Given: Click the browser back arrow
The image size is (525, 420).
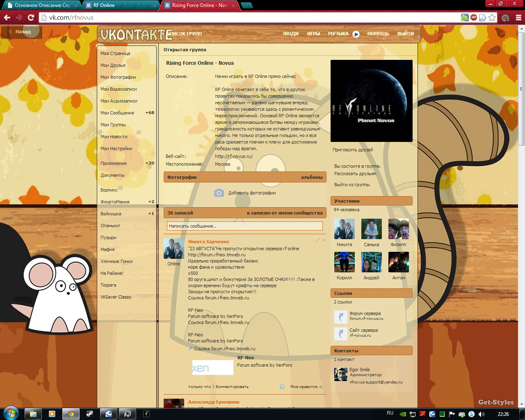Looking at the screenshot, I should pos(7,18).
